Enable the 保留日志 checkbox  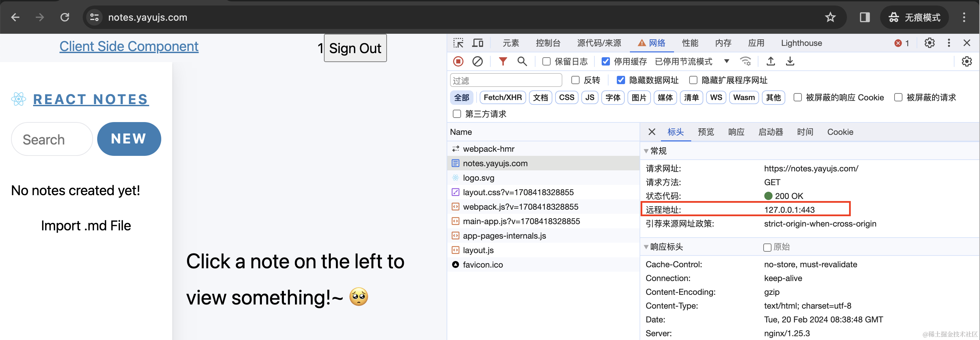[x=546, y=61]
